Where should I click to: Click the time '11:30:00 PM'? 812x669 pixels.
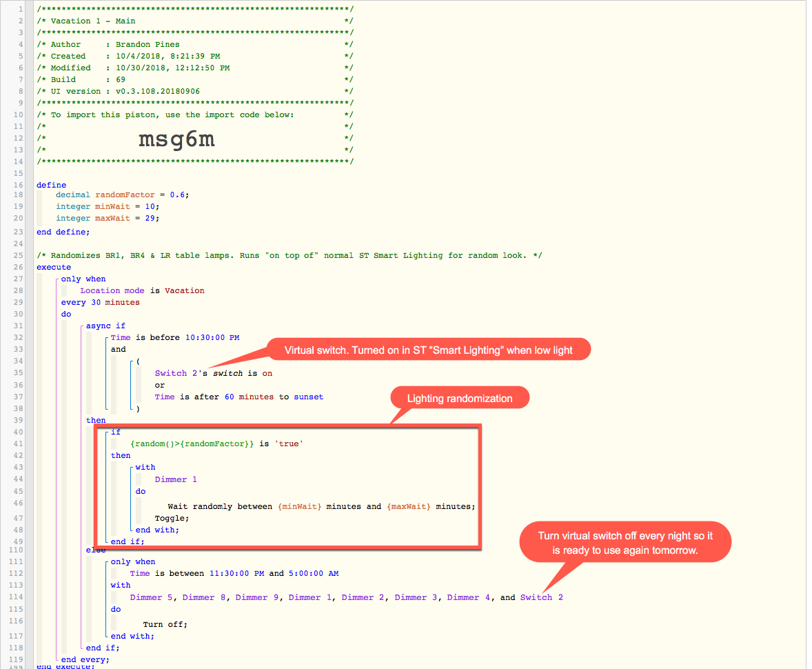coord(236,574)
